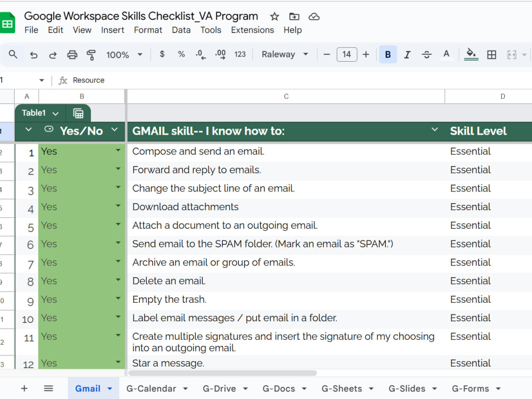Open the column A header dropdown chevron
The image size is (532, 399).
pos(29,129)
